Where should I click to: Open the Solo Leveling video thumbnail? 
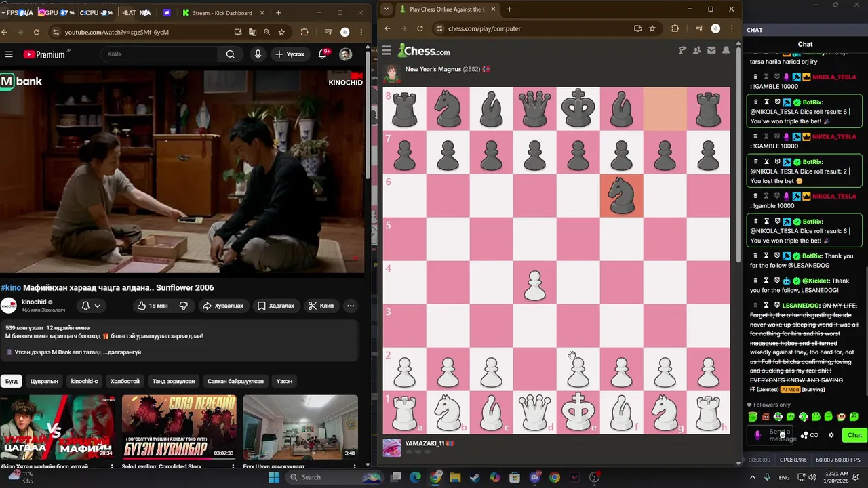[x=179, y=427]
